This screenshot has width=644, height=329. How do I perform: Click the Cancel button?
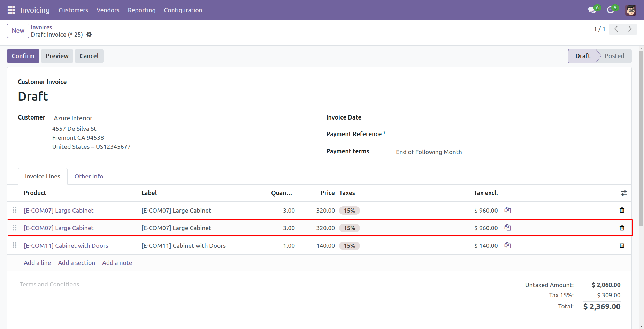[89, 56]
